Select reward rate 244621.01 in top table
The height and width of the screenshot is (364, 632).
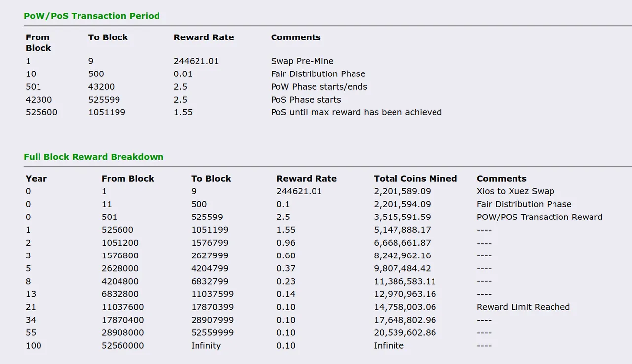[x=196, y=61]
